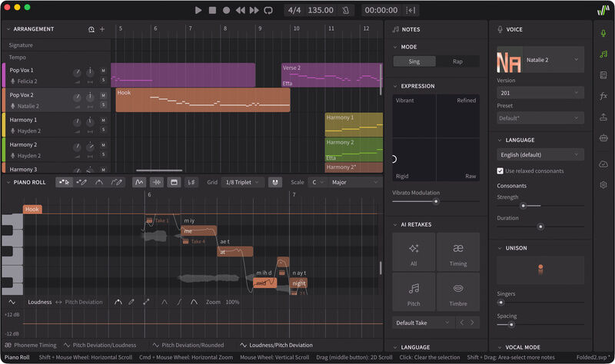The height and width of the screenshot is (364, 615).
Task: Collapse the Expression section
Action: click(395, 86)
